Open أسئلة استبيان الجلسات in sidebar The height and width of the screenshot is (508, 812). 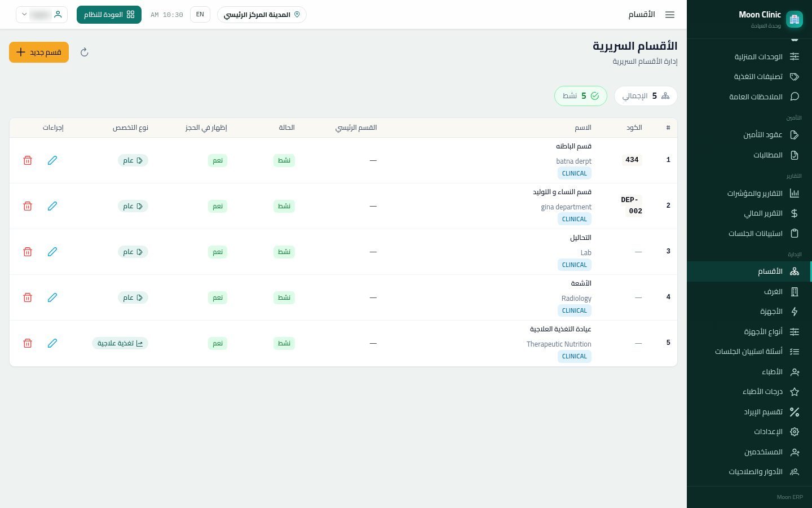pyautogui.click(x=749, y=352)
